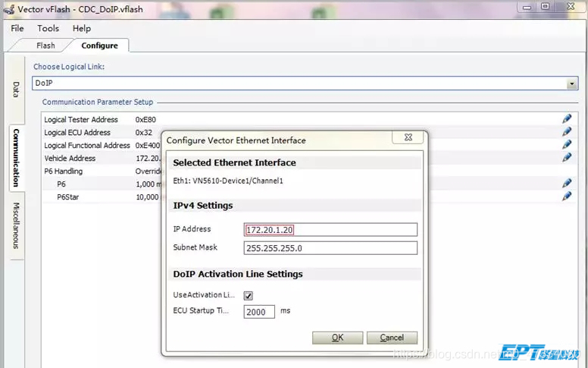
Task: Edit the P6Star value with pencil icon
Action: (x=567, y=196)
